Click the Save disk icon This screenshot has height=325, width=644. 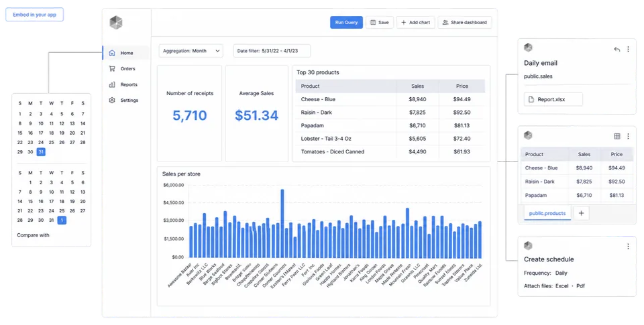tap(373, 23)
